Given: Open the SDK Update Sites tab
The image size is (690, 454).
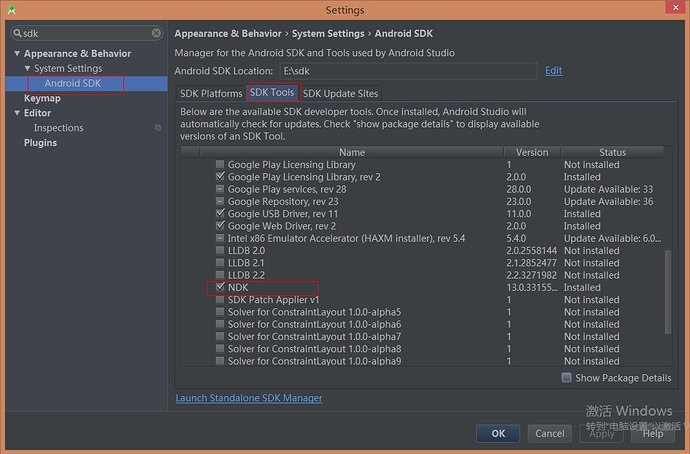Looking at the screenshot, I should (x=340, y=94).
